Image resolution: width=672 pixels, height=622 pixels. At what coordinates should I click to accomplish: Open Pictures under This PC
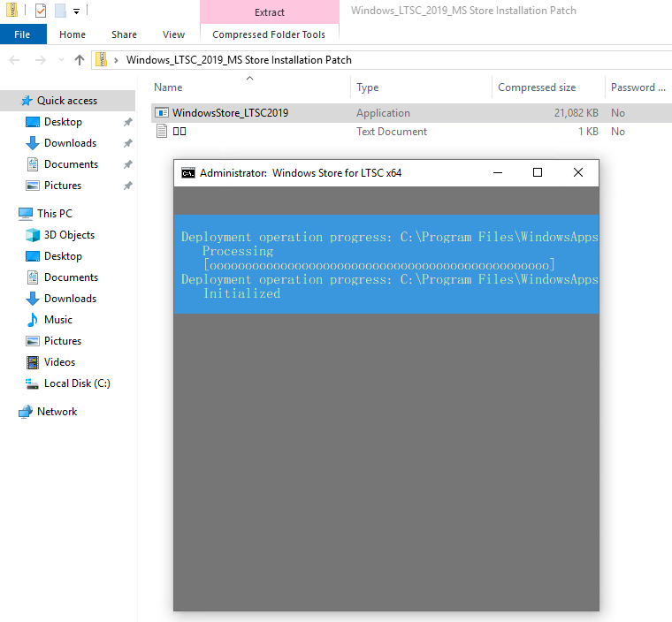pyautogui.click(x=63, y=340)
